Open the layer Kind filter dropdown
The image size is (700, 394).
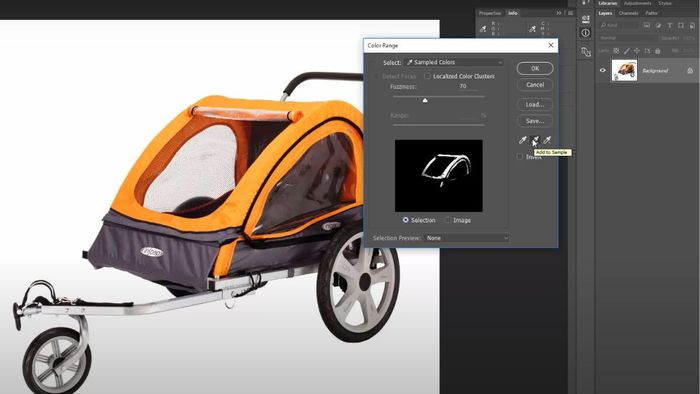pyautogui.click(x=619, y=25)
